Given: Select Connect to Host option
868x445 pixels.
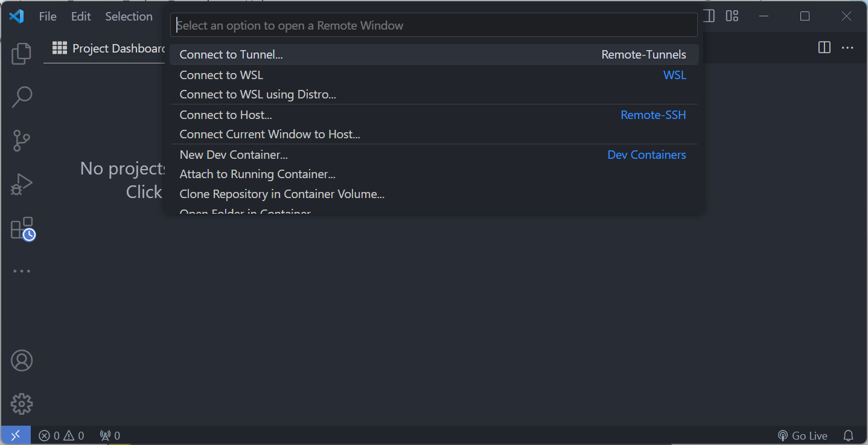Looking at the screenshot, I should tap(434, 115).
